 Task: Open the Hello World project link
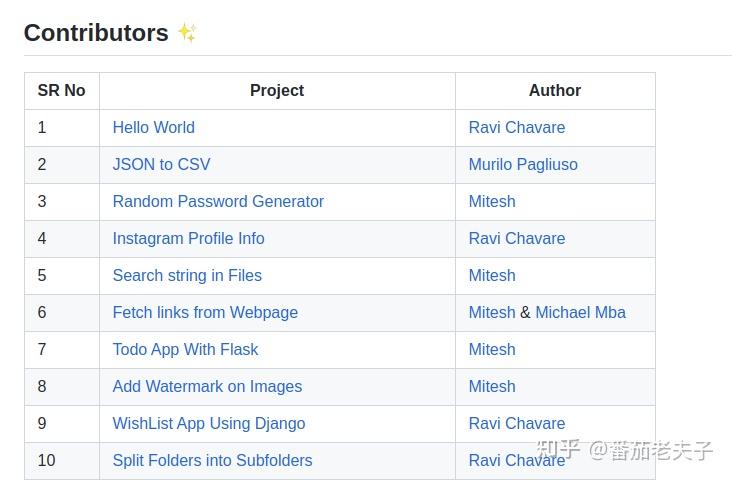(153, 127)
